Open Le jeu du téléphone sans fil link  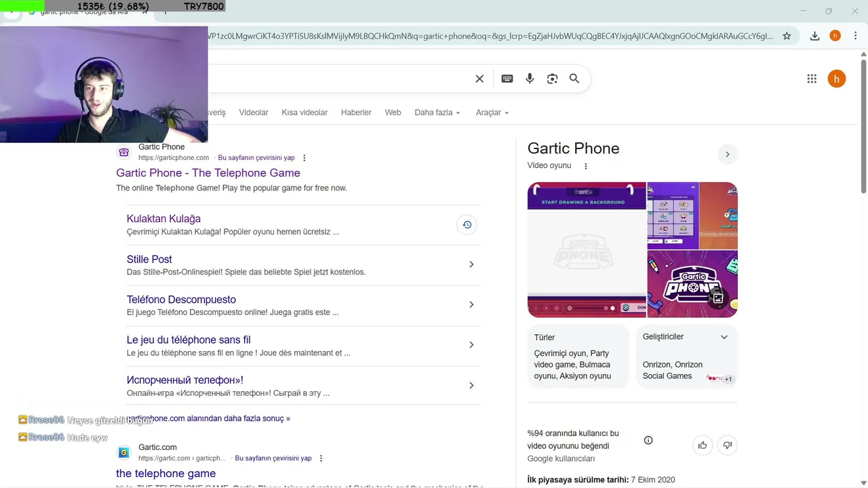pos(189,340)
